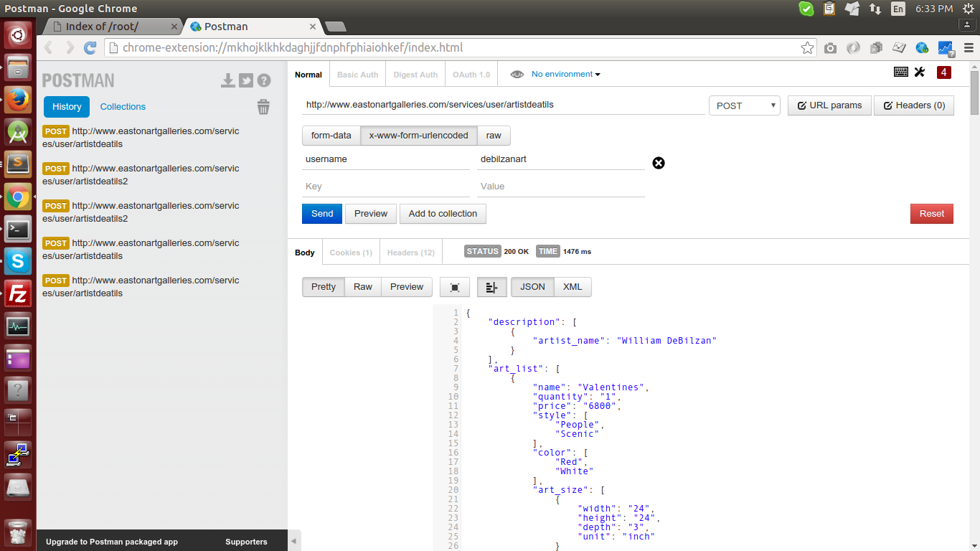This screenshot has width=980, height=551.
Task: Expand the No environment dropdown
Action: tap(565, 75)
